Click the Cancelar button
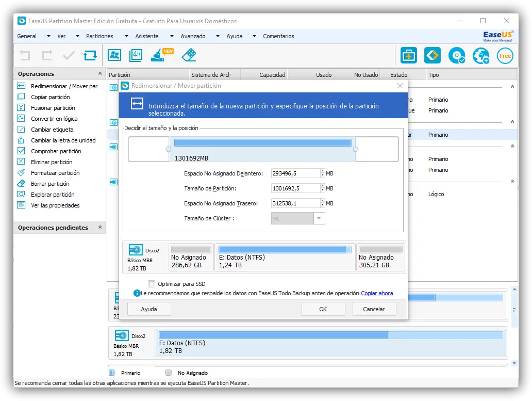532x401 pixels. click(x=374, y=309)
